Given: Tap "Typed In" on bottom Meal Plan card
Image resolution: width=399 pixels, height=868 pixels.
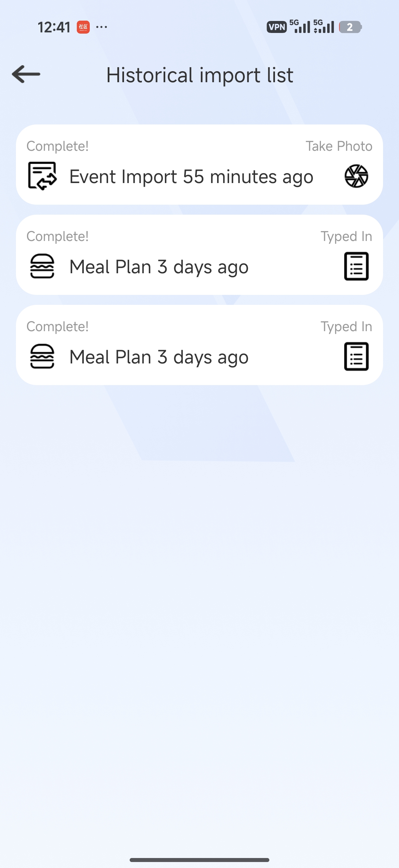Looking at the screenshot, I should 346,327.
